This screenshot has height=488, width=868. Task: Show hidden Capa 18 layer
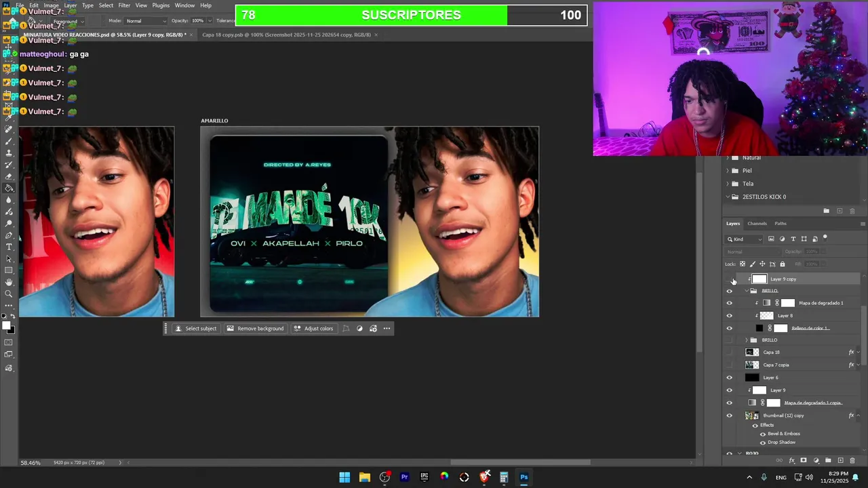730,352
